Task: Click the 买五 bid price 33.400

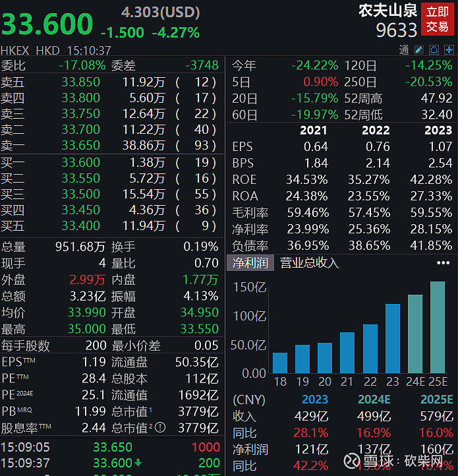Action: tap(80, 226)
